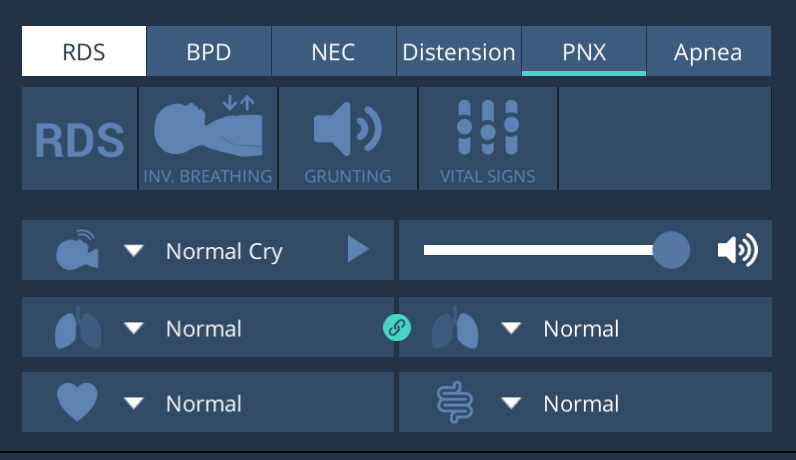Click the left lung sounds icon
Image resolution: width=796 pixels, height=460 pixels.
(77, 328)
